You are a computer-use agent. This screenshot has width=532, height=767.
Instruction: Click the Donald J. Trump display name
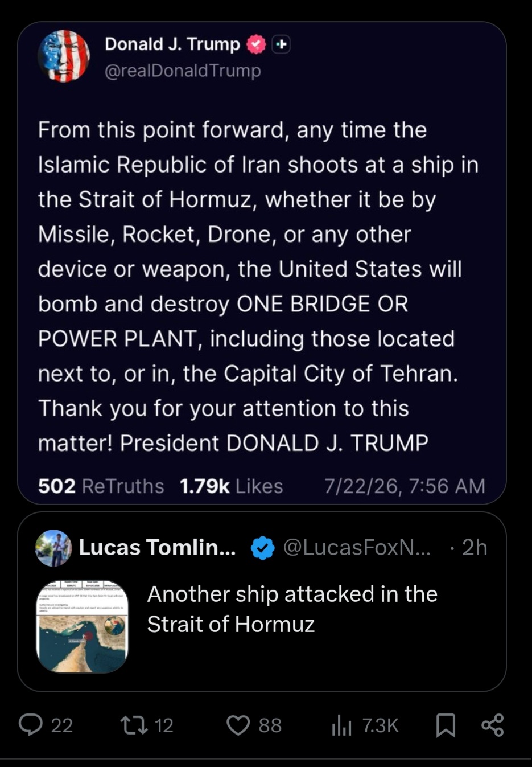(172, 44)
